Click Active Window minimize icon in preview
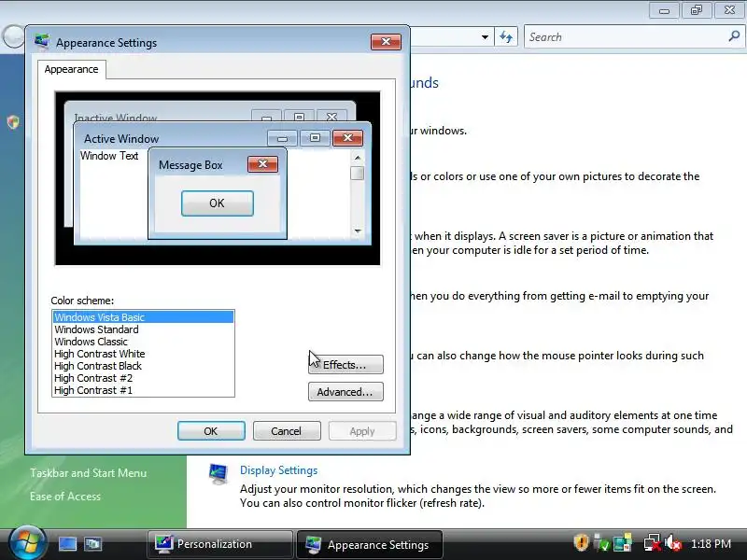 click(x=282, y=138)
